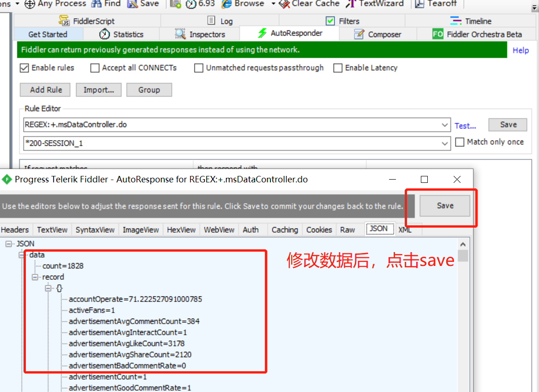This screenshot has height=392, width=539.
Task: Enable Unmatched requests passthrough
Action: (199, 68)
